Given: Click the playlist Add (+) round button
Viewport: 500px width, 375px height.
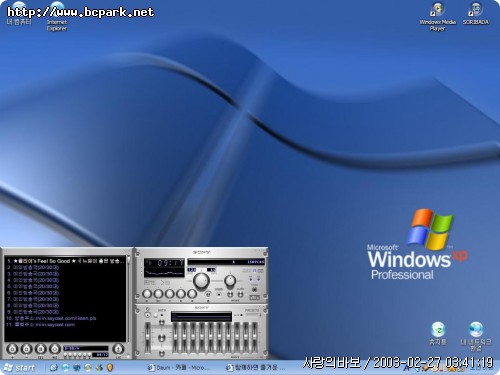Looking at the screenshot, I should pyautogui.click(x=12, y=349).
